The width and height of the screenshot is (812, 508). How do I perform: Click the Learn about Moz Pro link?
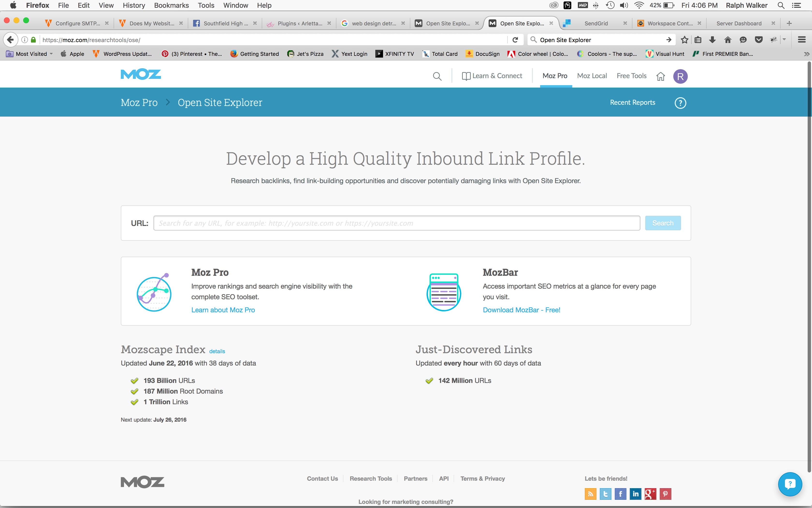[x=223, y=310]
